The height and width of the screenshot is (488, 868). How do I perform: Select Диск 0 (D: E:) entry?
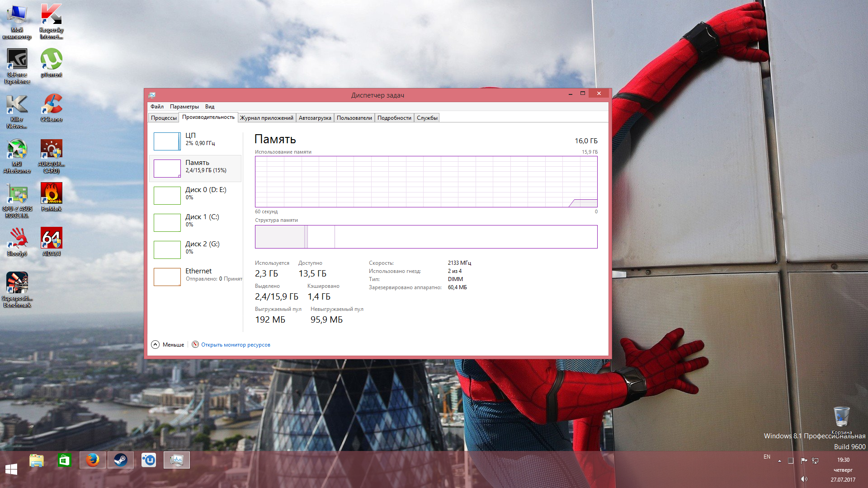tap(195, 195)
